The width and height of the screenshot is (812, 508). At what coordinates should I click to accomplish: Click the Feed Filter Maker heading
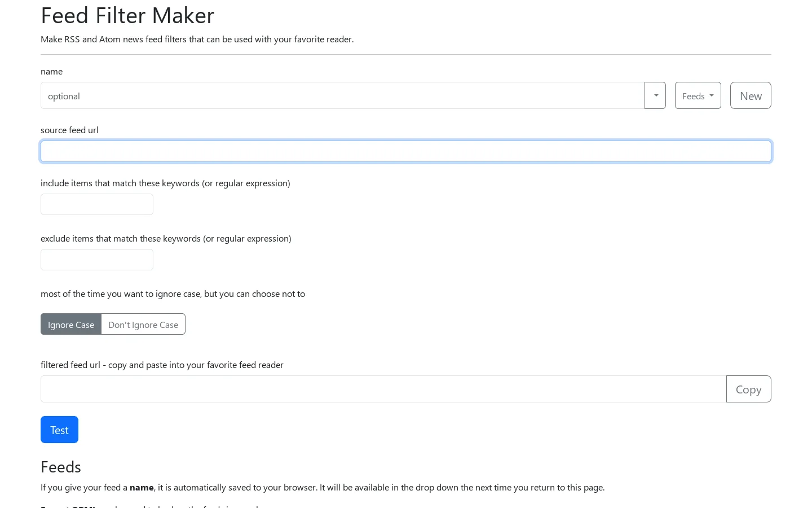click(127, 15)
